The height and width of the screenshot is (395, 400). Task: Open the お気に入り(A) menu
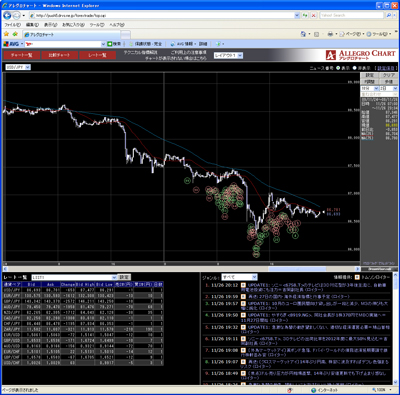[73, 25]
